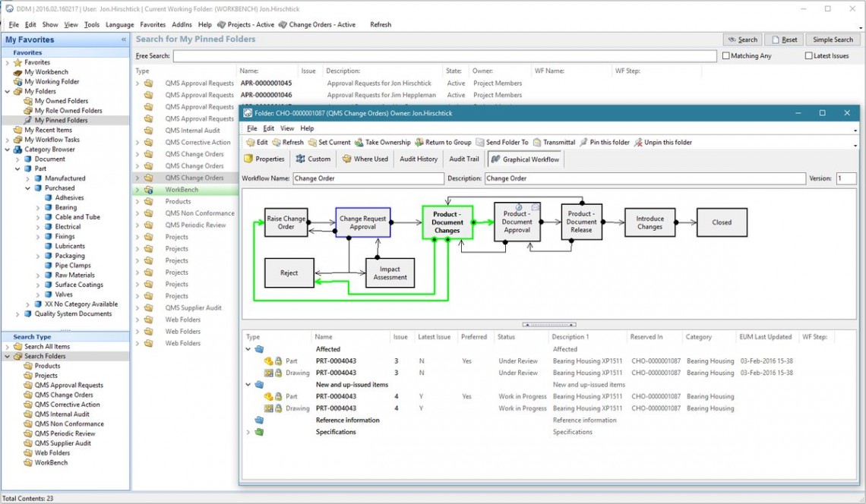Click the Pin this folder icon
The image size is (866, 504).
point(583,142)
